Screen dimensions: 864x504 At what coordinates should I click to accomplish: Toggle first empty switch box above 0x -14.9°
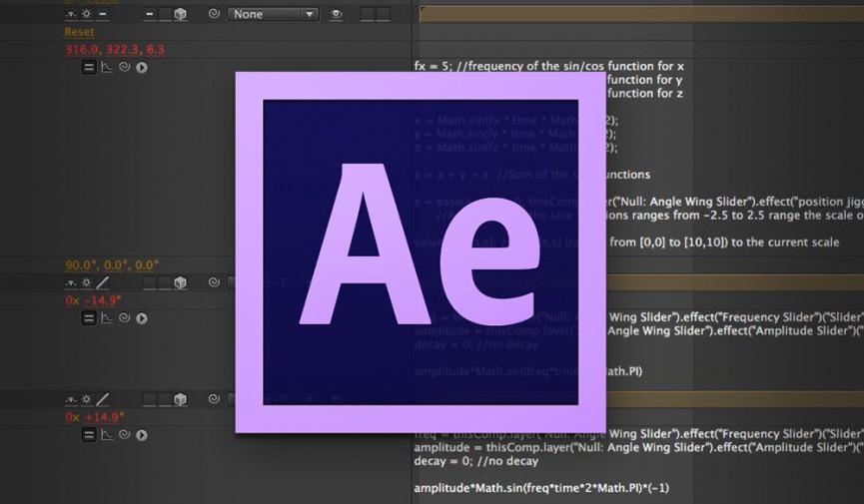click(149, 283)
